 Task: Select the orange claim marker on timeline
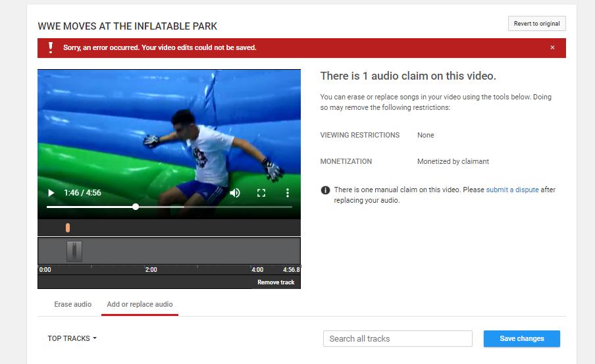pyautogui.click(x=68, y=228)
